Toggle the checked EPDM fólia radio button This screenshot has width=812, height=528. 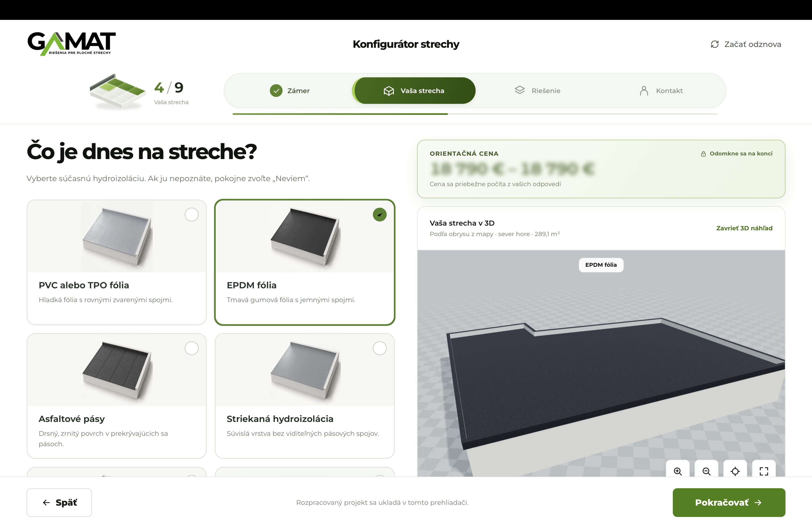tap(379, 215)
